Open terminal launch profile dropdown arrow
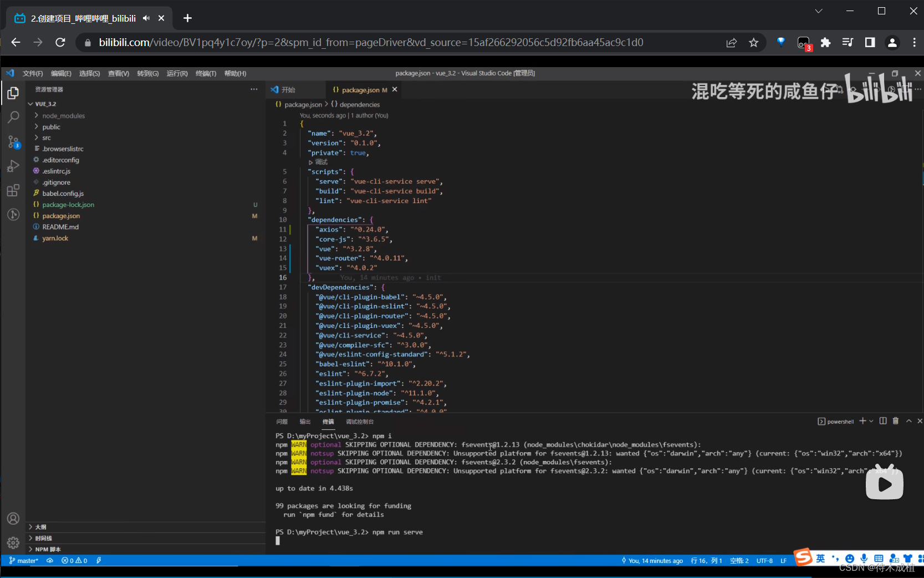Viewport: 924px width, 578px height. [x=871, y=421]
